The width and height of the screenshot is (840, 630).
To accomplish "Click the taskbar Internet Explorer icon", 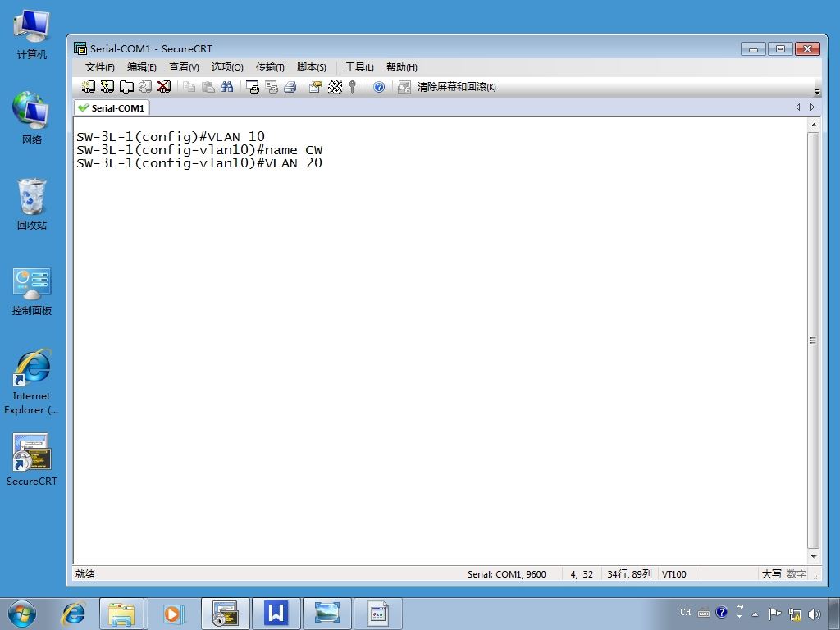I will pos(73,614).
